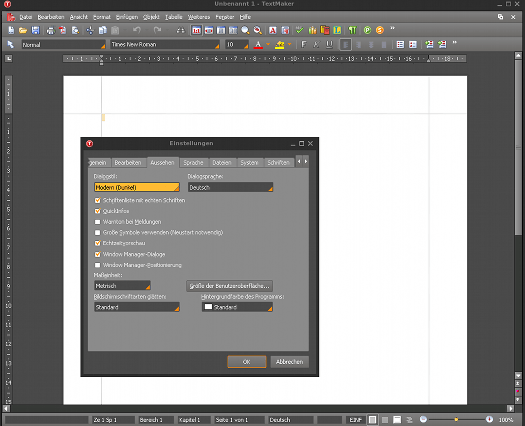Click the Copy icon in toolbar

coord(102,30)
